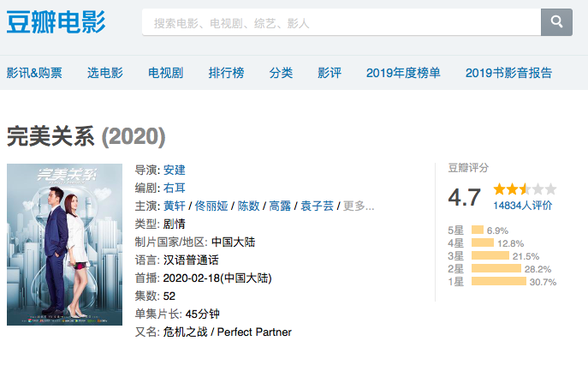Screen dimensions: 588x365
Task: Click the 4星 rating bar
Action: [x=483, y=242]
